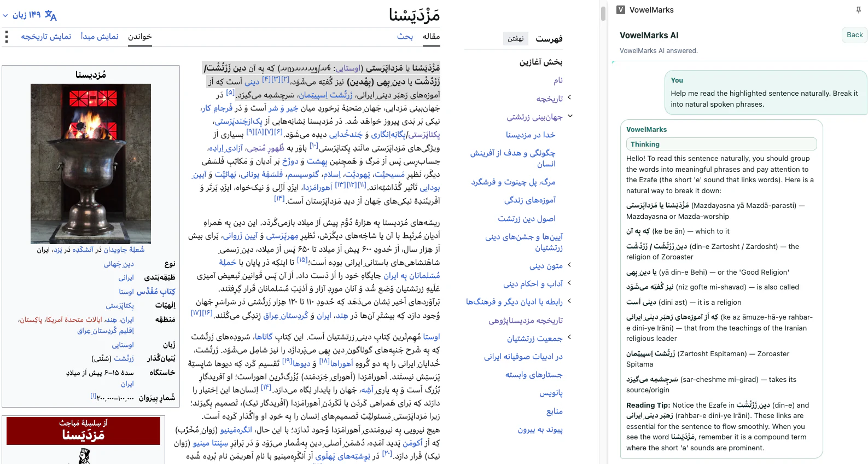Image resolution: width=868 pixels, height=464 pixels.
Task: Jump to تاریخچه مزدیسناپژوهی section
Action: pyautogui.click(x=526, y=320)
